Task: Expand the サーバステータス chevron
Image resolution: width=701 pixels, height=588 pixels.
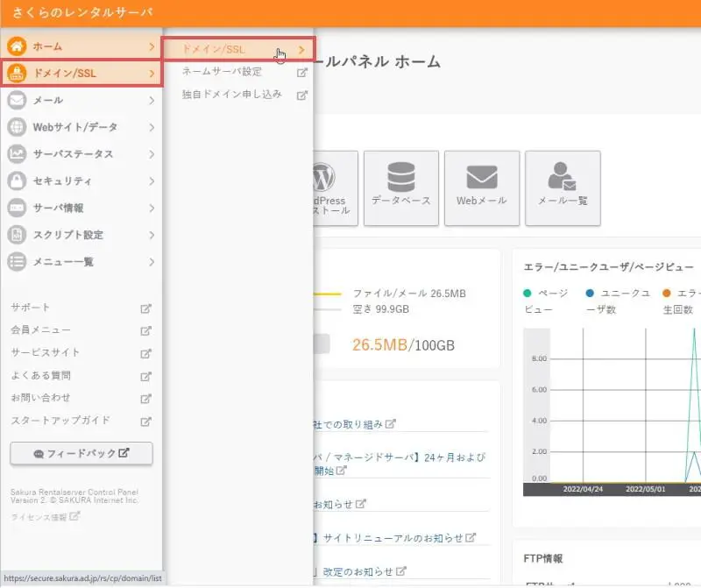Action: pos(152,154)
